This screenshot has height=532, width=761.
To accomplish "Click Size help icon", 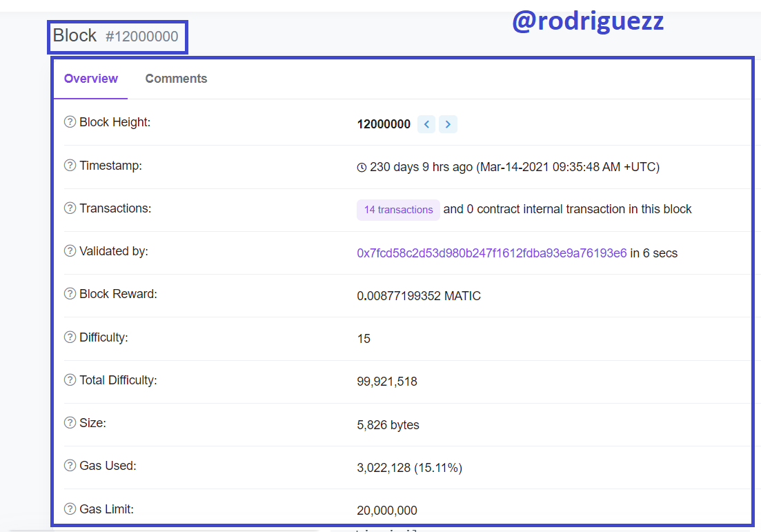I will click(70, 422).
